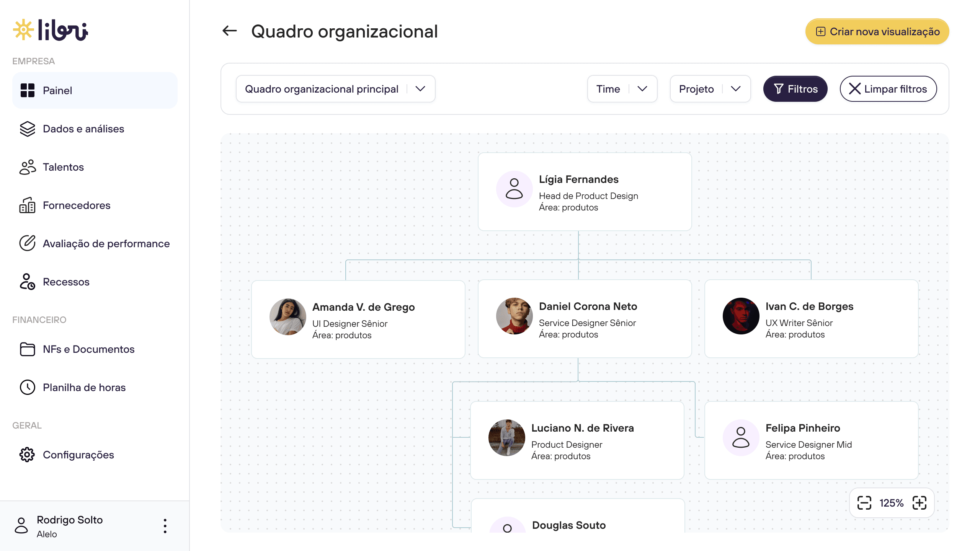This screenshot has width=980, height=551.
Task: Click the Configurações gear icon
Action: coord(27,455)
